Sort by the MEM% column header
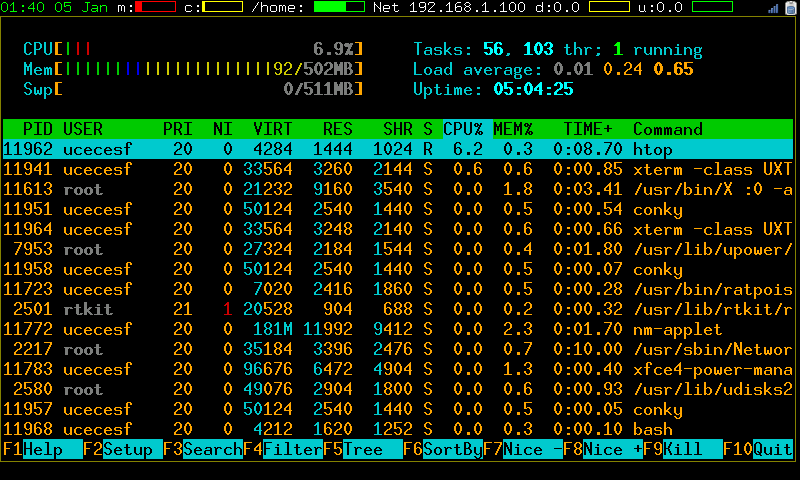This screenshot has width=800, height=480. coord(513,130)
